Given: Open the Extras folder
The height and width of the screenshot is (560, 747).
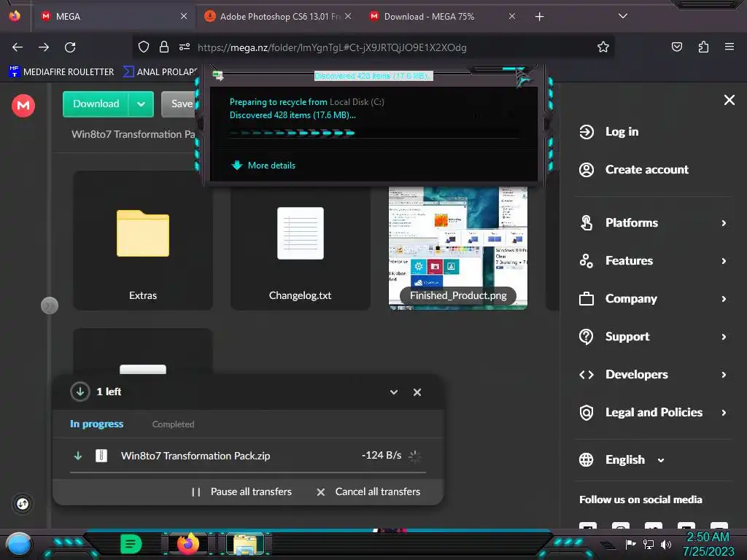Looking at the screenshot, I should tap(143, 241).
